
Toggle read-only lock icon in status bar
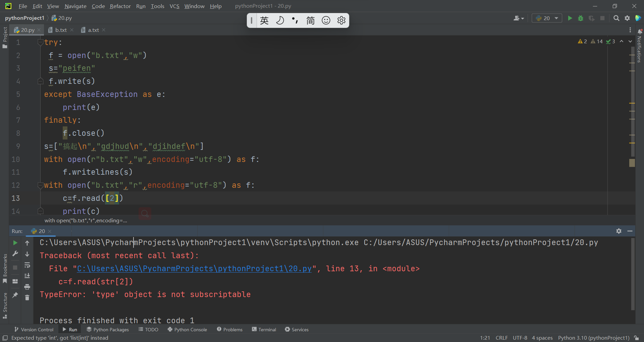click(x=636, y=338)
